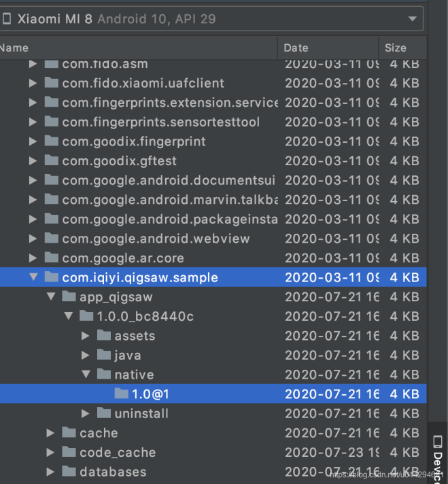
Task: Select the com.google.android.webview row name
Action: (156, 239)
